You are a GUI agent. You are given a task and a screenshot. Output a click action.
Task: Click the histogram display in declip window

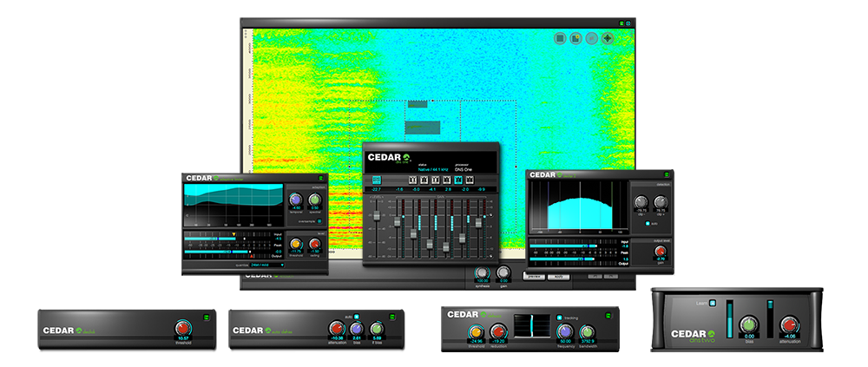578,206
